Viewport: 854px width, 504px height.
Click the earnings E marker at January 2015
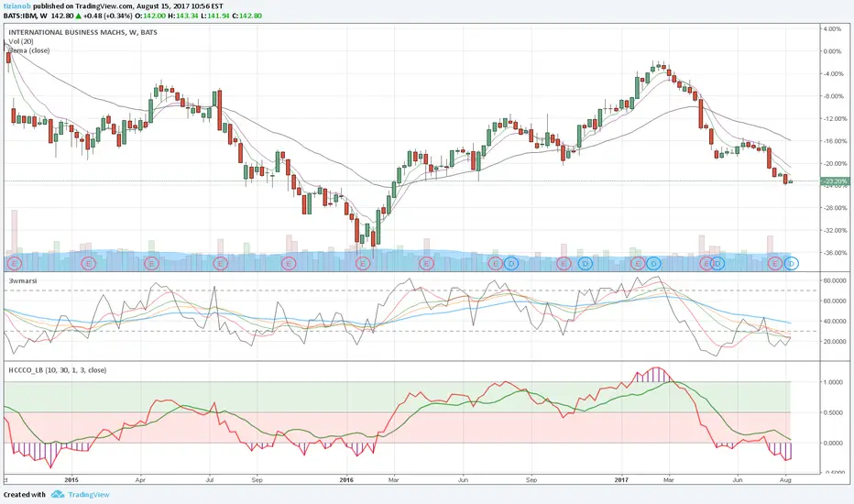click(88, 264)
